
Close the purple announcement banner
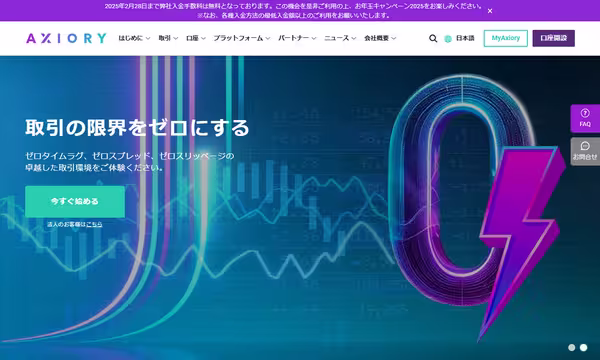490,11
